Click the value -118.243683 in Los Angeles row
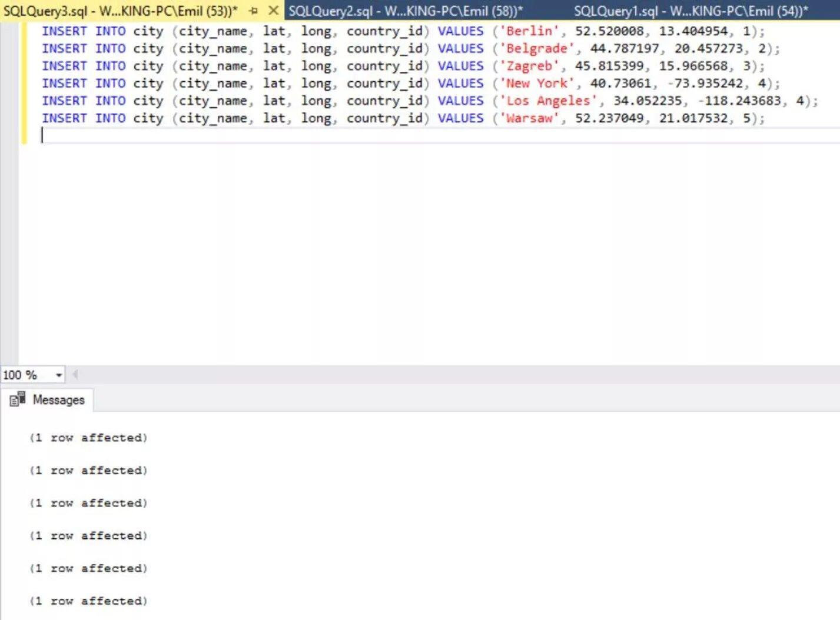This screenshot has height=620, width=840. tap(739, 101)
